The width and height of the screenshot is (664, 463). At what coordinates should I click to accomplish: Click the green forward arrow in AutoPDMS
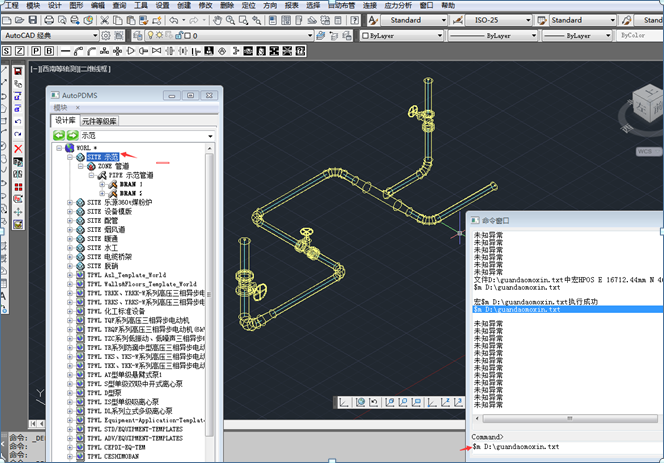(x=72, y=135)
